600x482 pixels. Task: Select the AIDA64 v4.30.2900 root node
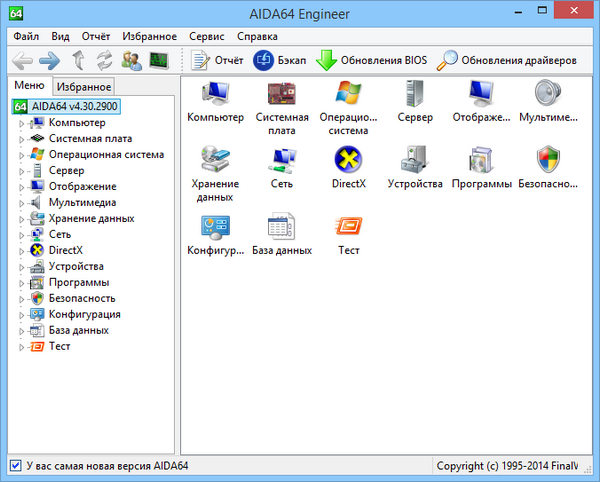click(x=74, y=107)
